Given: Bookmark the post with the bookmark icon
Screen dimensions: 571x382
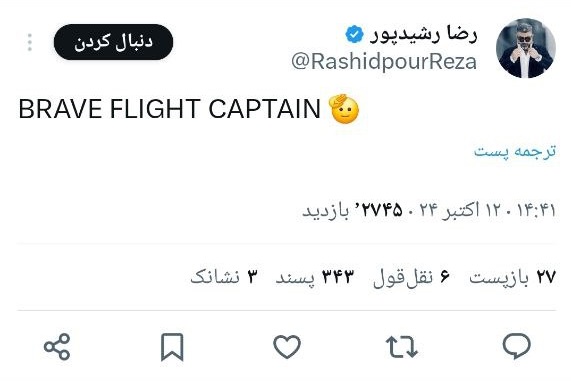Looking at the screenshot, I should (172, 347).
